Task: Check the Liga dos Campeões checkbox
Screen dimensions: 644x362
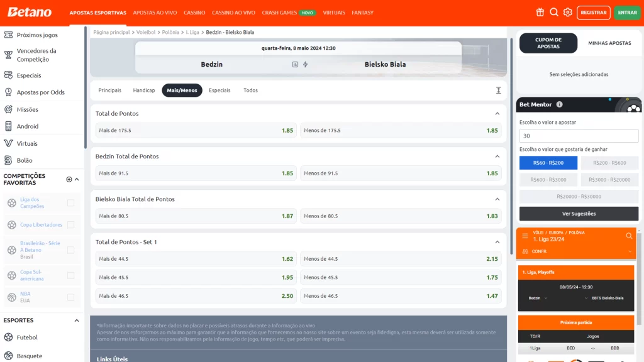Action: click(x=70, y=203)
